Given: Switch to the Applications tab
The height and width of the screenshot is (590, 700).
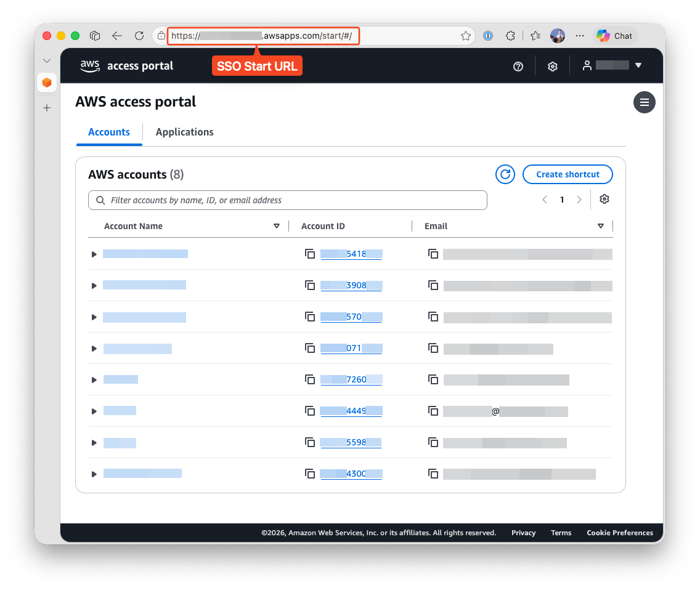Looking at the screenshot, I should pos(184,132).
